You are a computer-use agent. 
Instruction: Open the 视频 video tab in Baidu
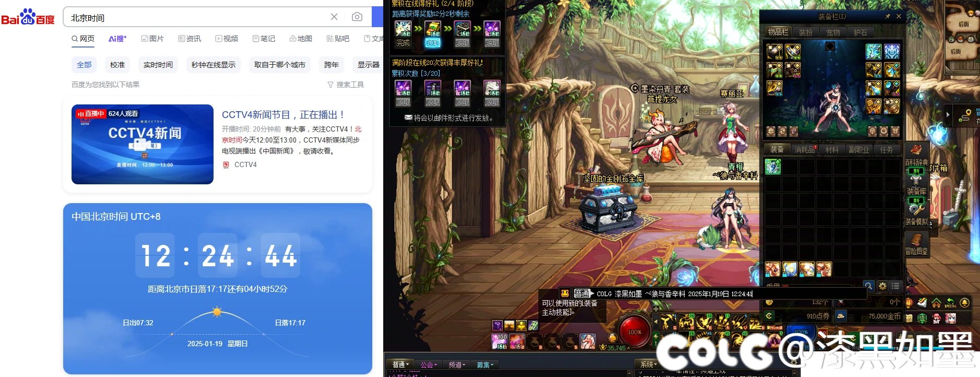click(227, 39)
